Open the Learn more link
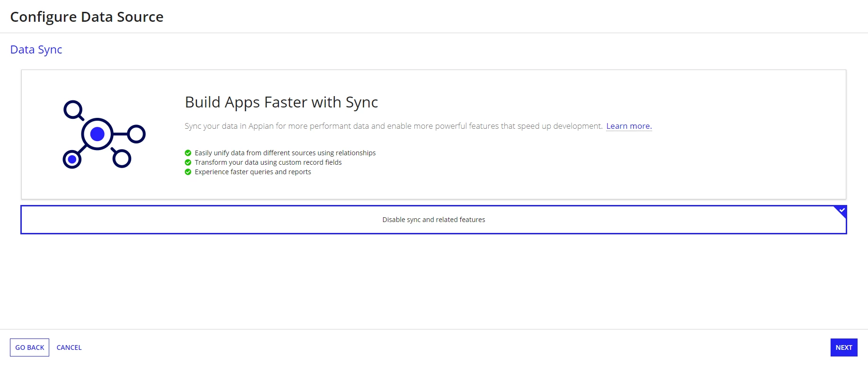868x365 pixels. [629, 126]
